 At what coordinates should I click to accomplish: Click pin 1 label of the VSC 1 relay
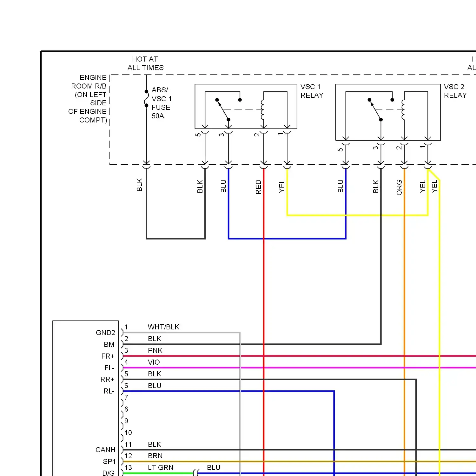[x=280, y=134]
